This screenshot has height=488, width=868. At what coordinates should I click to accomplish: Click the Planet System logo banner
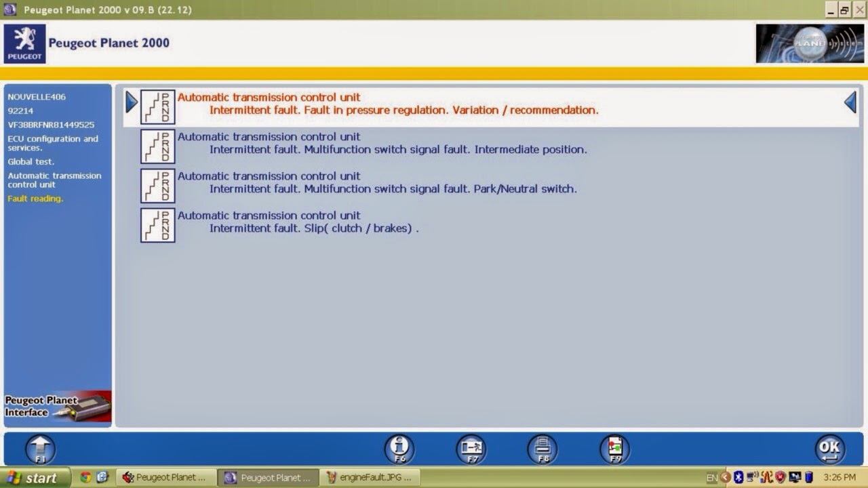810,44
